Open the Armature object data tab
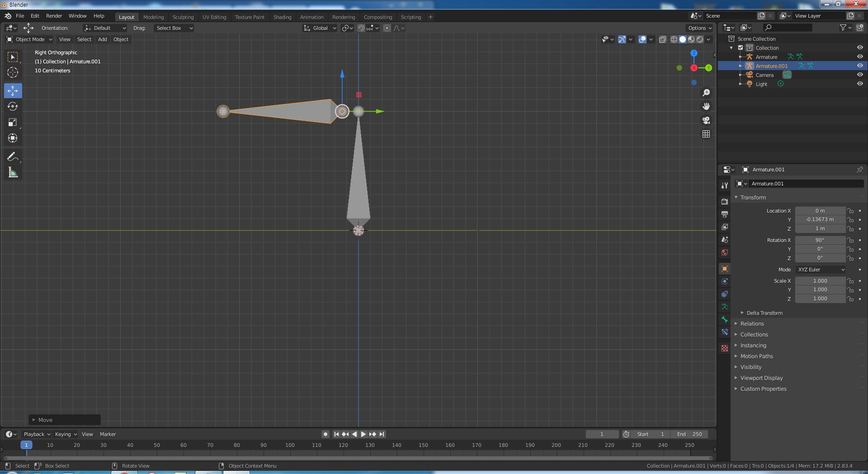Image resolution: width=868 pixels, height=474 pixels. pyautogui.click(x=725, y=307)
